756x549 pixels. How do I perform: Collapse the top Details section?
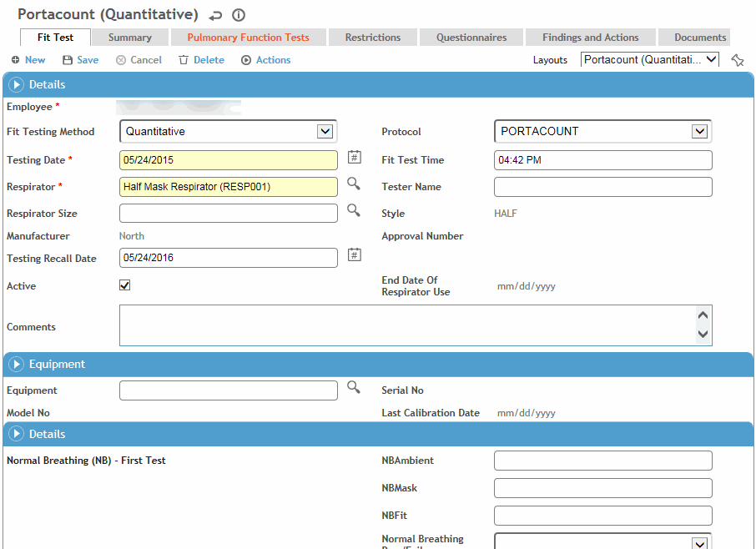pyautogui.click(x=17, y=85)
